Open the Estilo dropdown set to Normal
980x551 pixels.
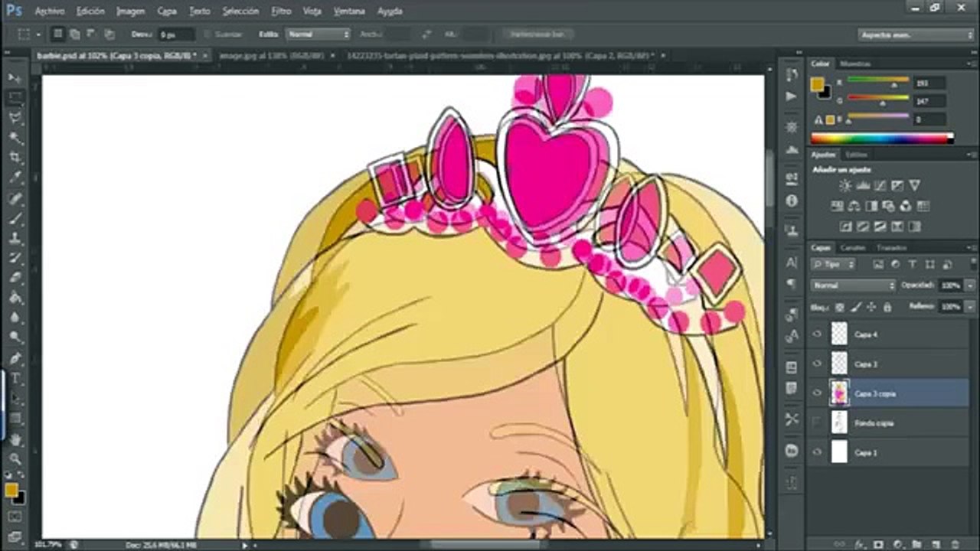(318, 34)
